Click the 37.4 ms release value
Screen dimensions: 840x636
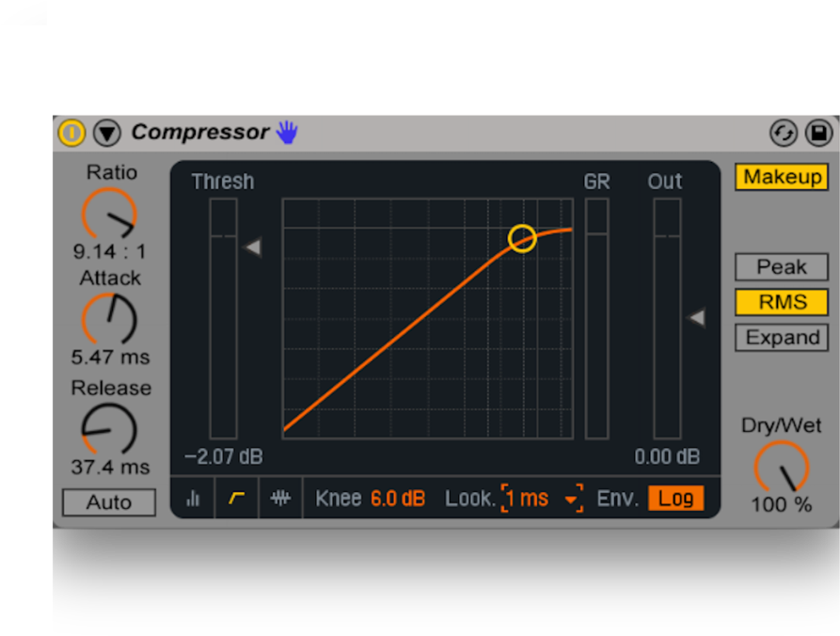coord(110,467)
